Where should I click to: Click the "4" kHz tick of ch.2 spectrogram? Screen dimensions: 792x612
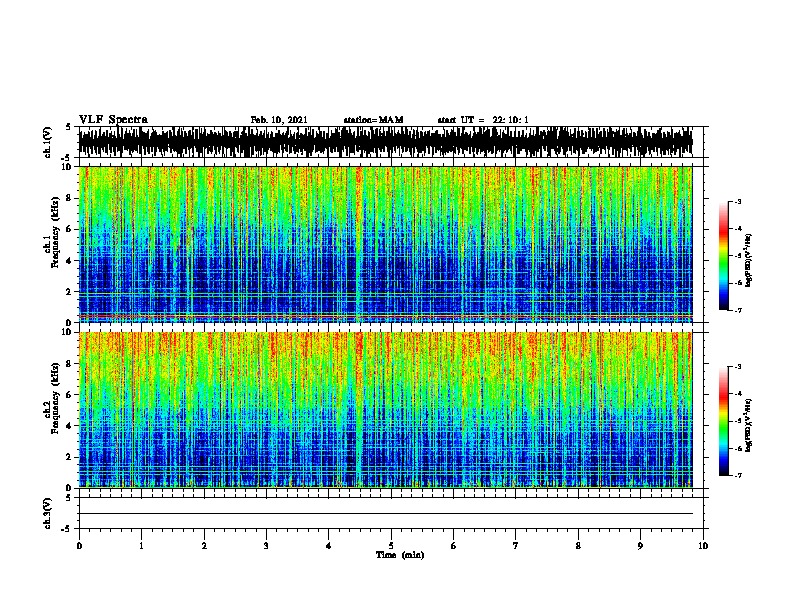70,426
